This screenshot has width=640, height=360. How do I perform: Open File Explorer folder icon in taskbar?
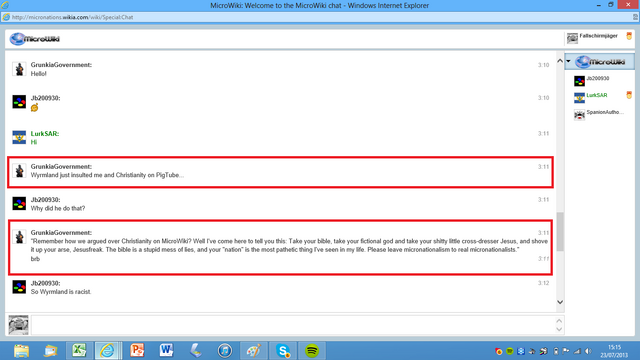pyautogui.click(x=21, y=350)
